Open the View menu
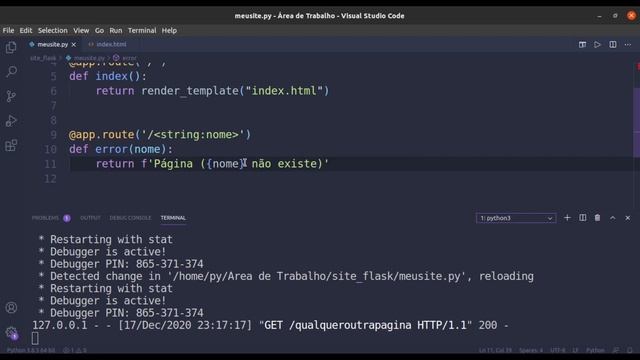 (x=81, y=31)
